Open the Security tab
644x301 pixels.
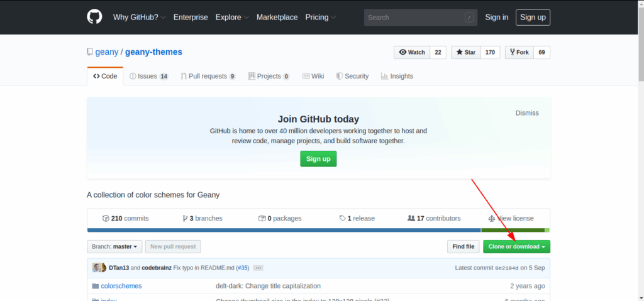pos(352,76)
